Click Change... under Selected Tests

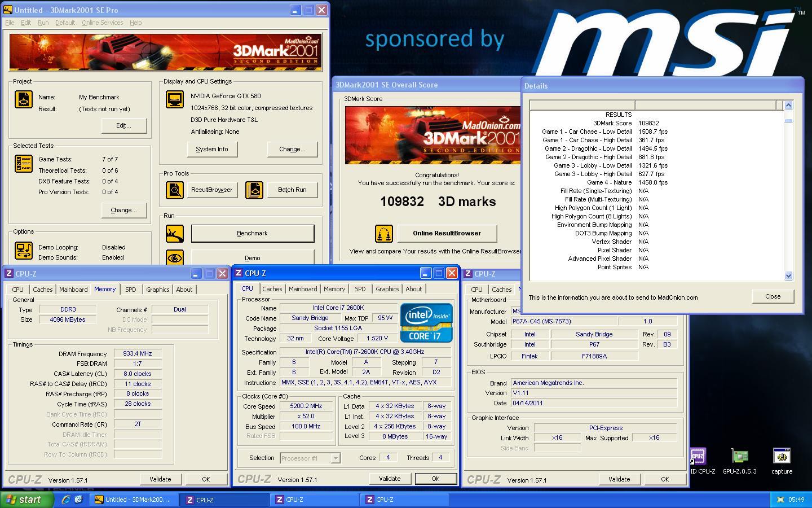tap(123, 210)
